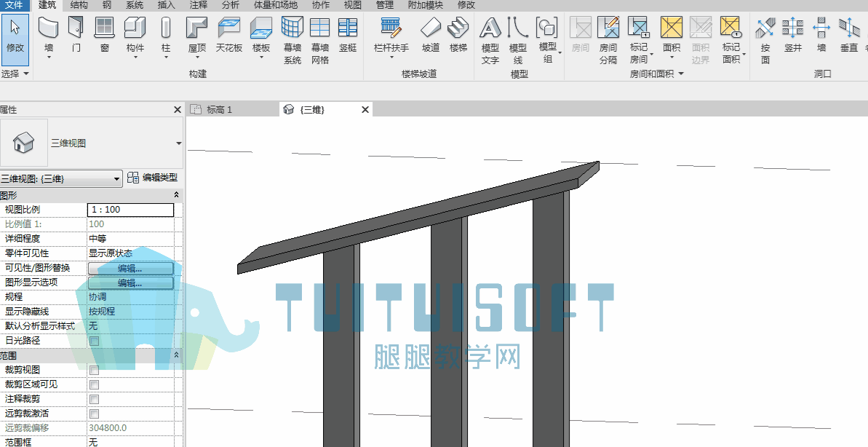
Task: Open the 文件 (File) menu
Action: pyautogui.click(x=14, y=5)
